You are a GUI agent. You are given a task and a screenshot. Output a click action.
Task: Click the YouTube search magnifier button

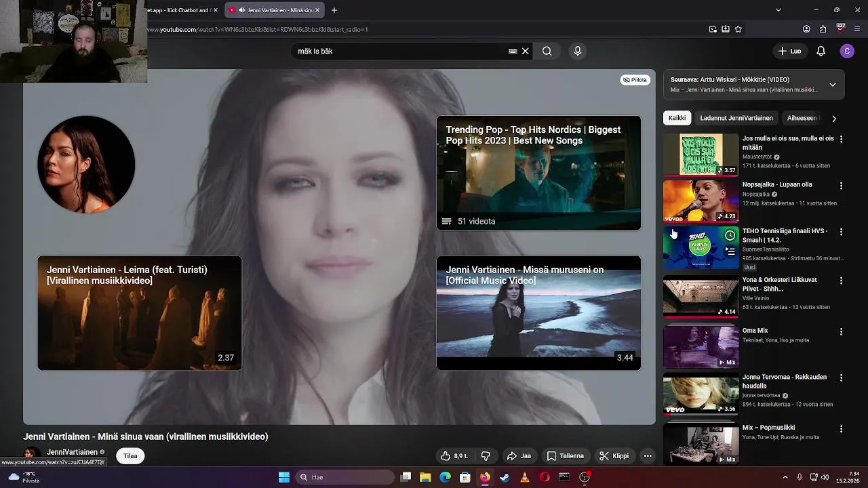click(x=547, y=51)
